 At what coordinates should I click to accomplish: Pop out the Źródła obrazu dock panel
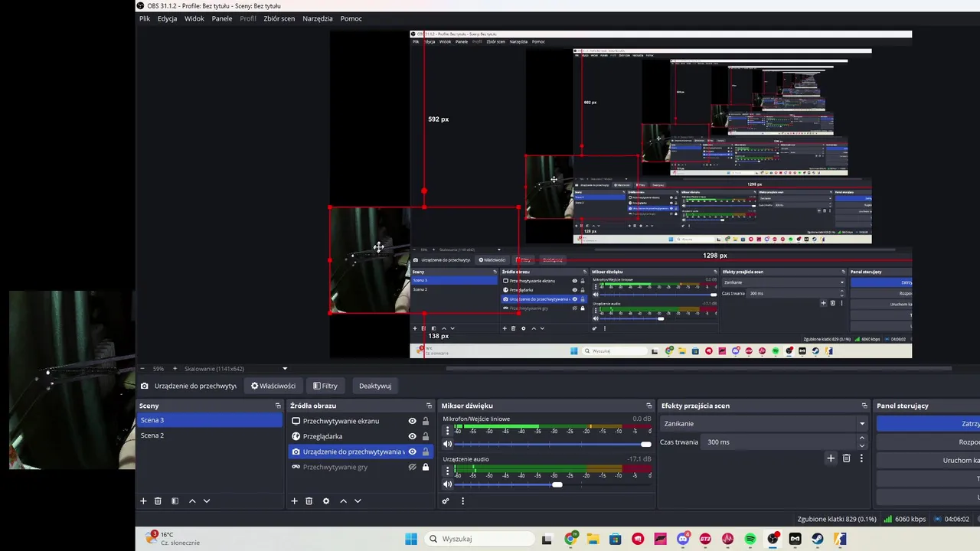[429, 406]
